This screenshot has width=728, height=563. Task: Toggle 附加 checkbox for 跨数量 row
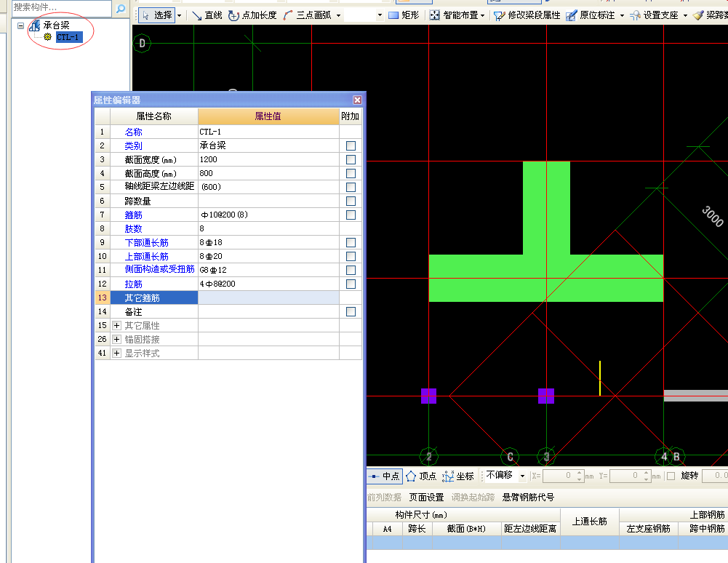(351, 201)
